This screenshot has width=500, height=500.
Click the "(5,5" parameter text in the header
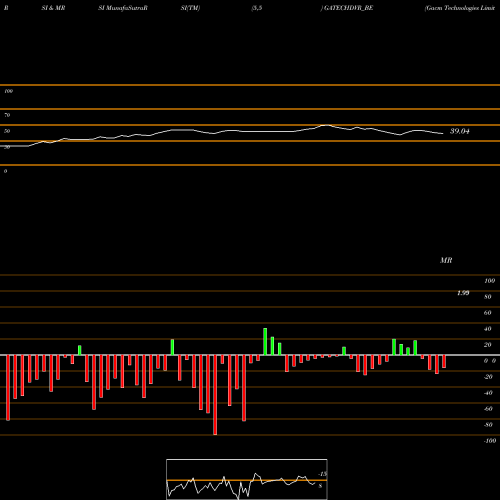click(x=257, y=8)
